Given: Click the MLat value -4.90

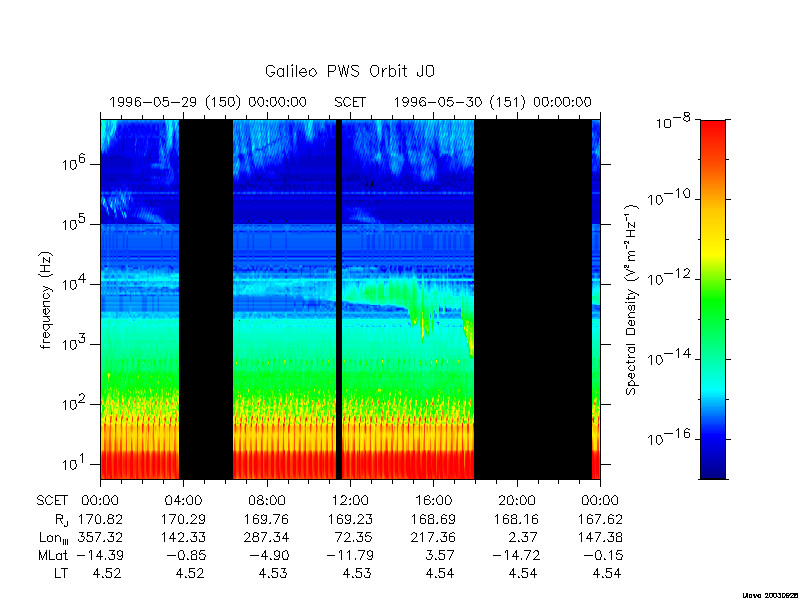Looking at the screenshot, I should point(269,555).
